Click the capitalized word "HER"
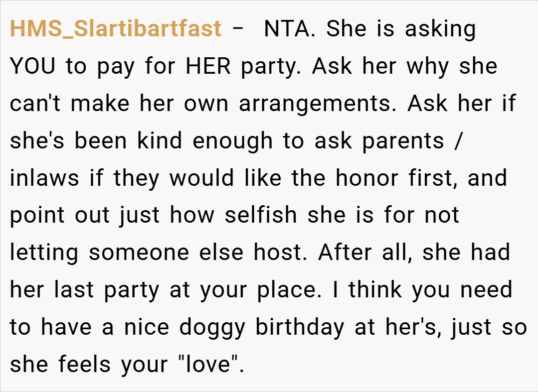Image resolution: width=538 pixels, height=392 pixels. pos(208,66)
